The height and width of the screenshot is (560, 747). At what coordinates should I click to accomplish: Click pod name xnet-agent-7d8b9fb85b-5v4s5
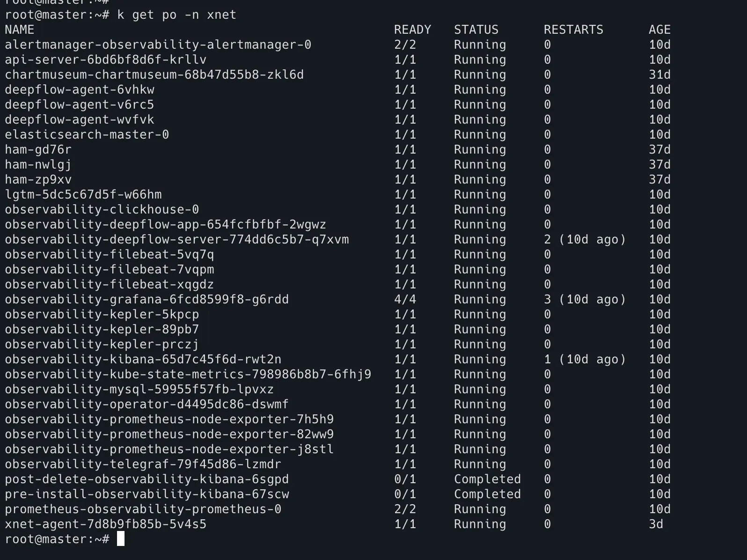[x=106, y=524]
